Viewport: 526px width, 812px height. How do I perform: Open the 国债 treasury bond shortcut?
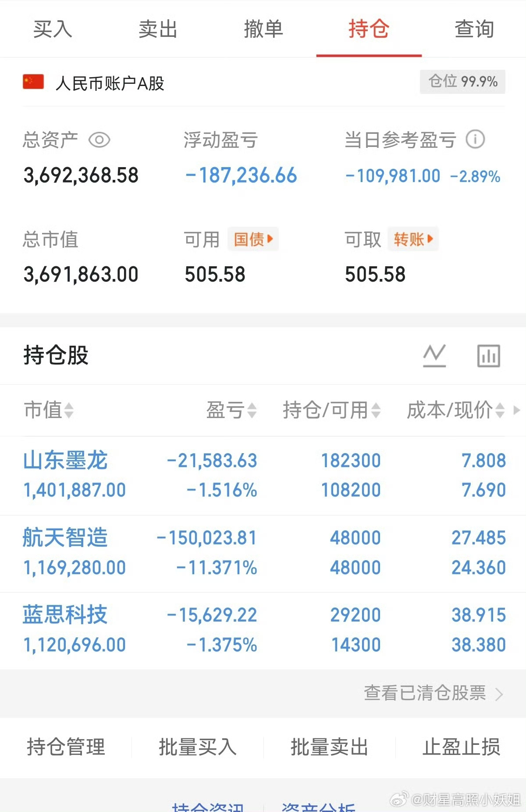[253, 239]
